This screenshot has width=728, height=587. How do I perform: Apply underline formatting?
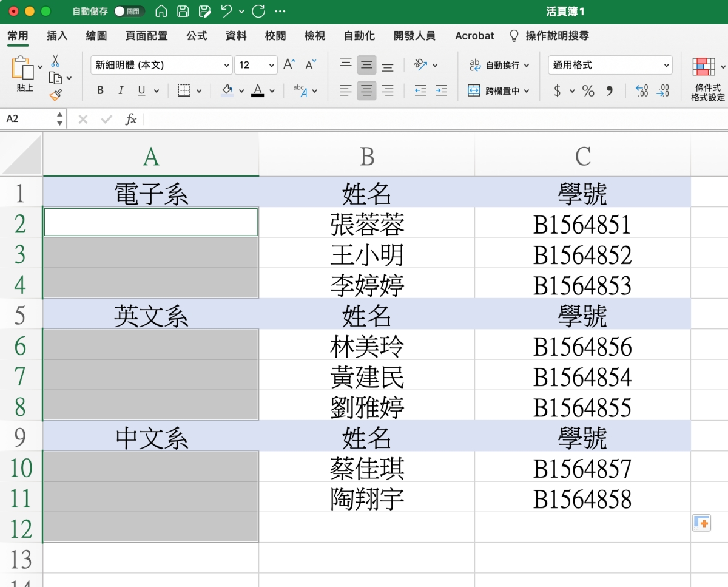point(141,90)
